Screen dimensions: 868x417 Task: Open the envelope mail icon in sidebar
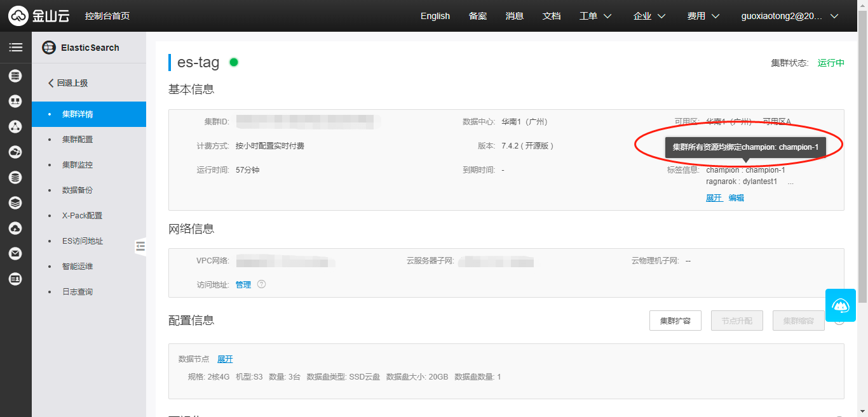pyautogui.click(x=15, y=253)
